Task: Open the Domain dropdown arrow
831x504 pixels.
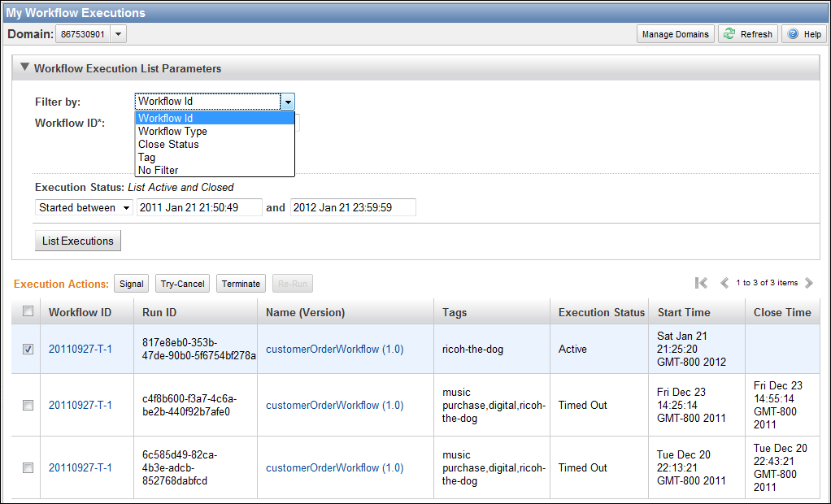Action: [x=118, y=34]
